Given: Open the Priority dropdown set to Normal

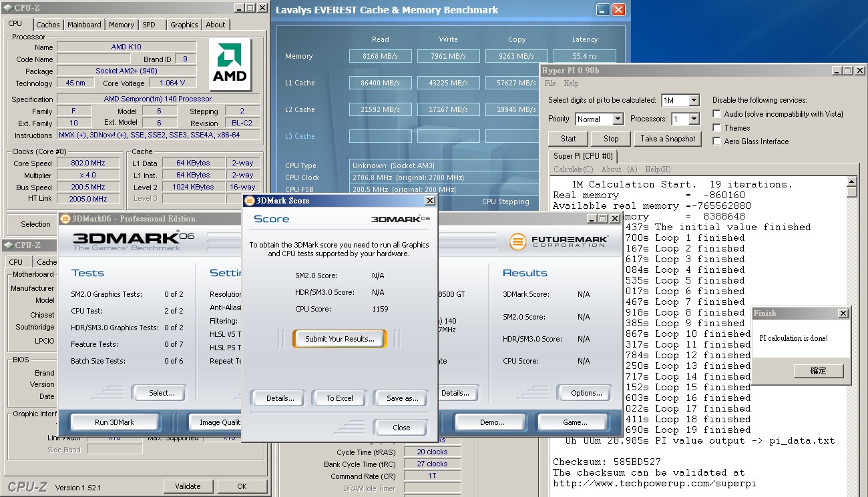Looking at the screenshot, I should click(618, 119).
